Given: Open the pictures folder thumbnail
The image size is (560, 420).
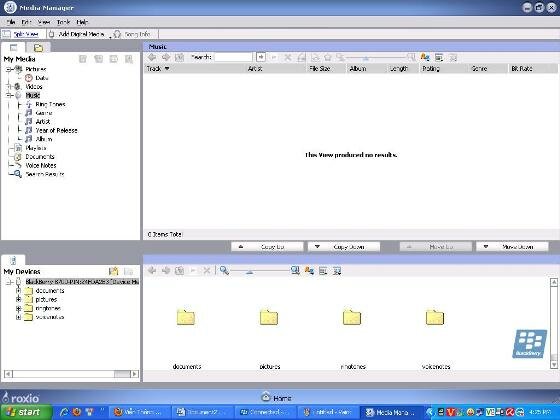Looking at the screenshot, I should [269, 317].
